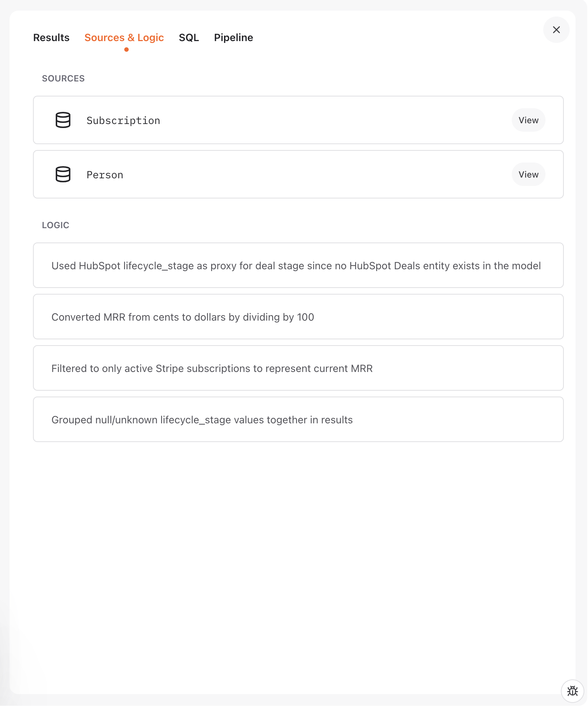The height and width of the screenshot is (708, 588).
Task: Click the database icon beside Subscription
Action: coord(62,120)
